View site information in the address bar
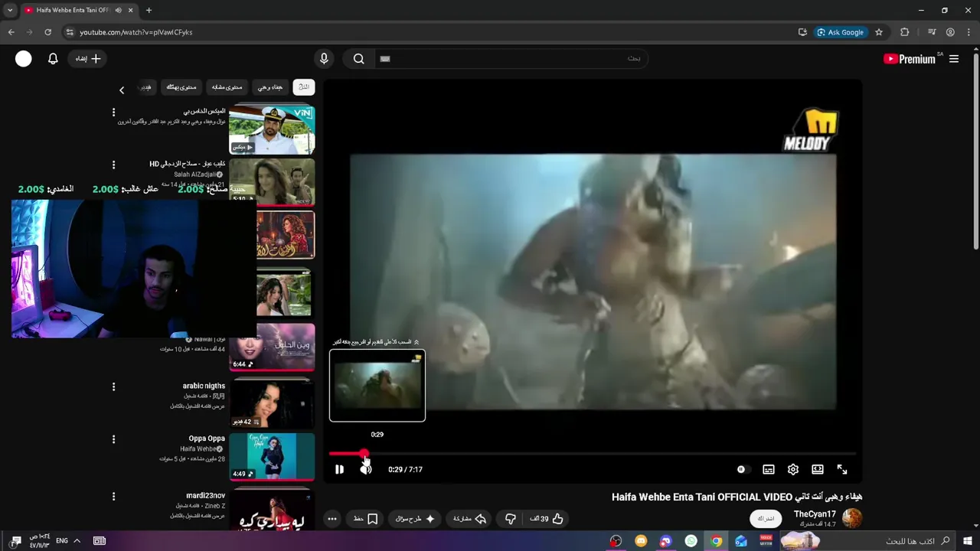Image resolution: width=980 pixels, height=551 pixels. point(70,32)
